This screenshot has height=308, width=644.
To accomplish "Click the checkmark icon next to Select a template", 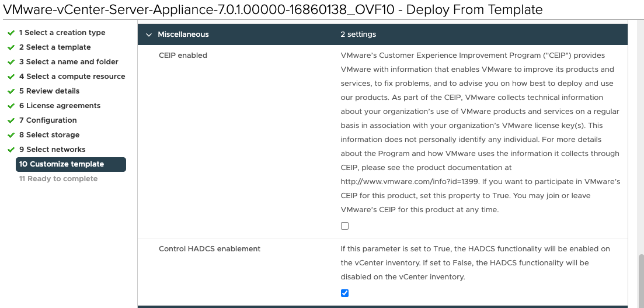I will (11, 47).
